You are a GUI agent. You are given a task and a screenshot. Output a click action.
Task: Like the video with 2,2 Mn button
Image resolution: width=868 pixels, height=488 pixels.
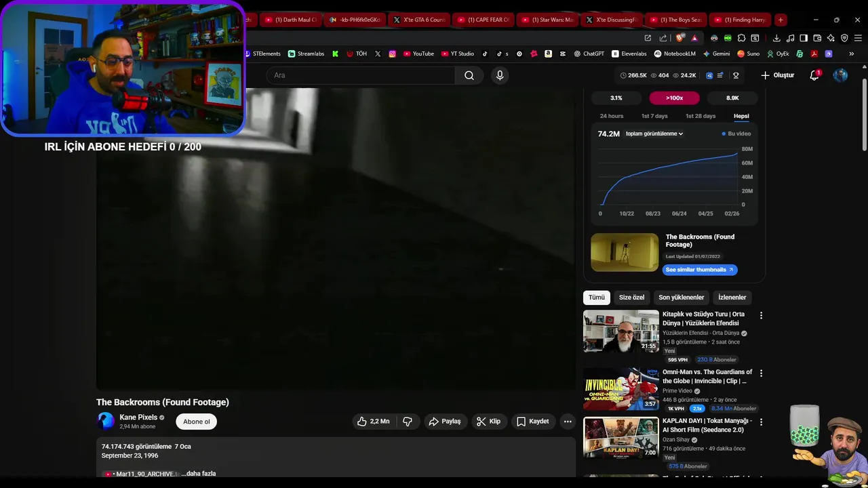point(374,422)
